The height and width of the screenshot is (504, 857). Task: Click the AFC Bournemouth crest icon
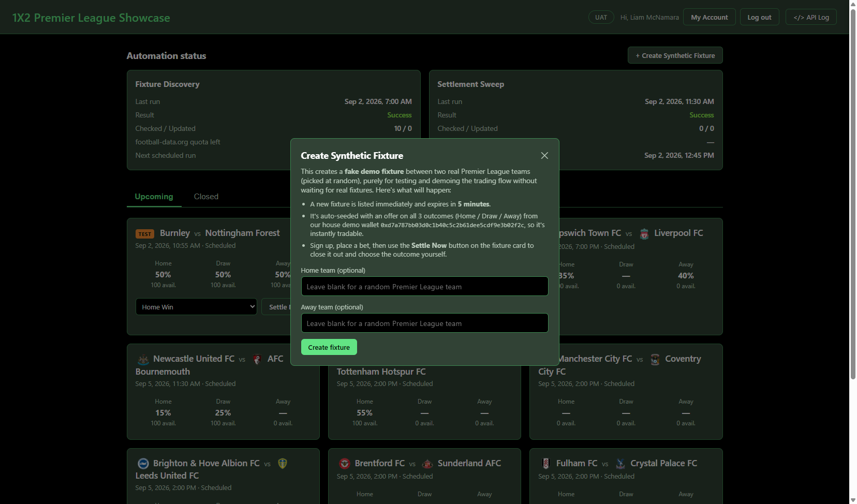[x=257, y=360]
